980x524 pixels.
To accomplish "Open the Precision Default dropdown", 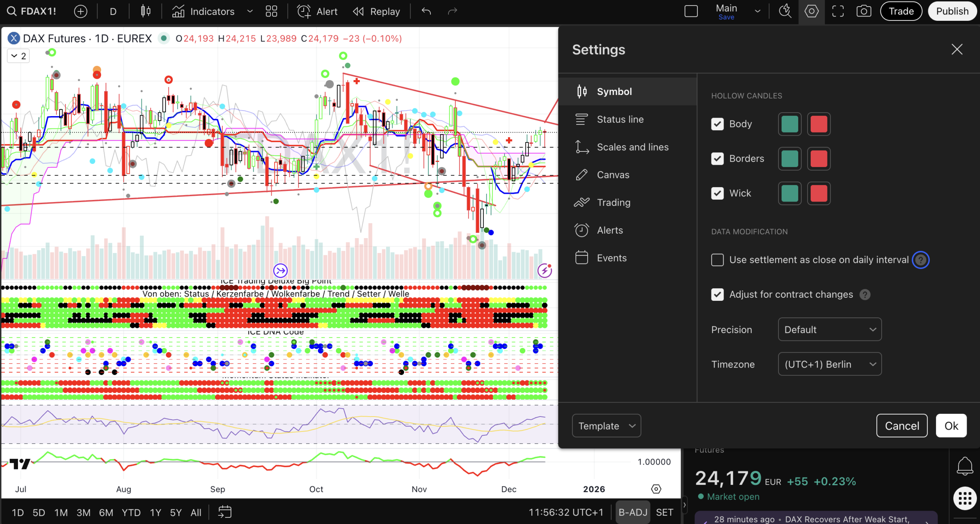I will pos(829,329).
